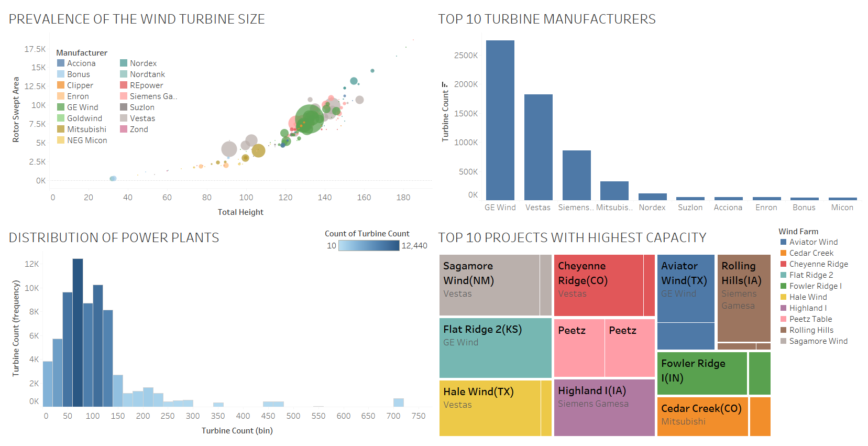Select the GE Wind color swatch in legend
This screenshot has height=446, width=868.
(61, 107)
